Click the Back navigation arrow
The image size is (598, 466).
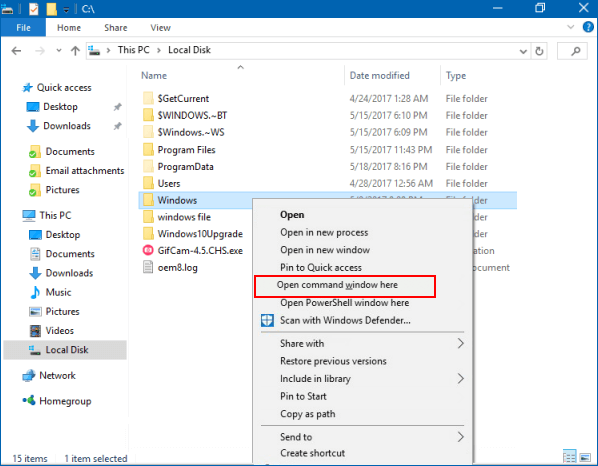[x=16, y=50]
